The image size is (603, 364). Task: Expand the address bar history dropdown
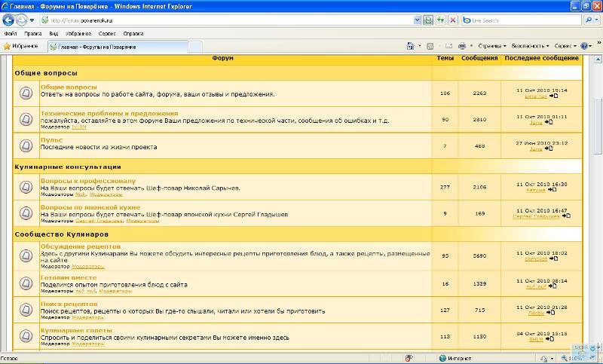(416, 20)
